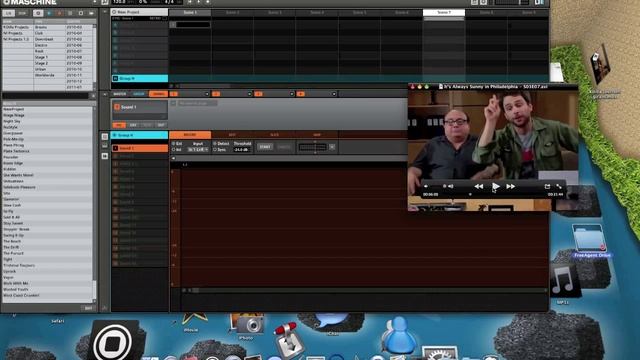
Task: Launch Maschine from the dock icon
Action: [x=113, y=341]
